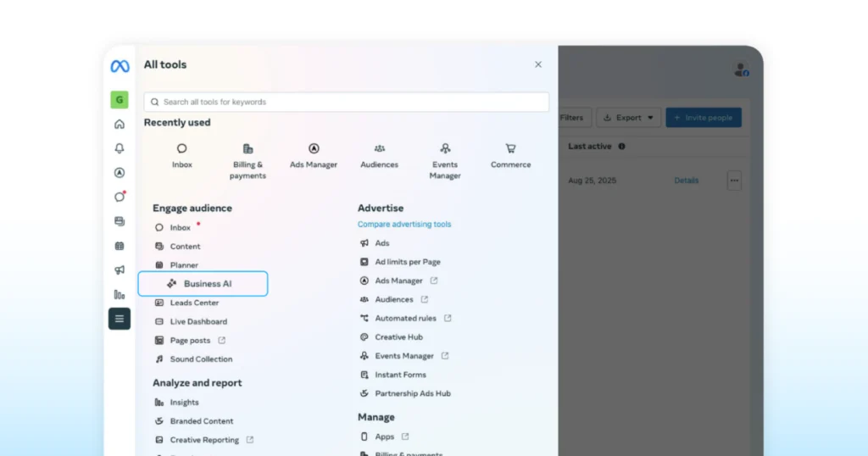Open Commerce from Recently used
The height and width of the screenshot is (456, 868).
tap(510, 156)
